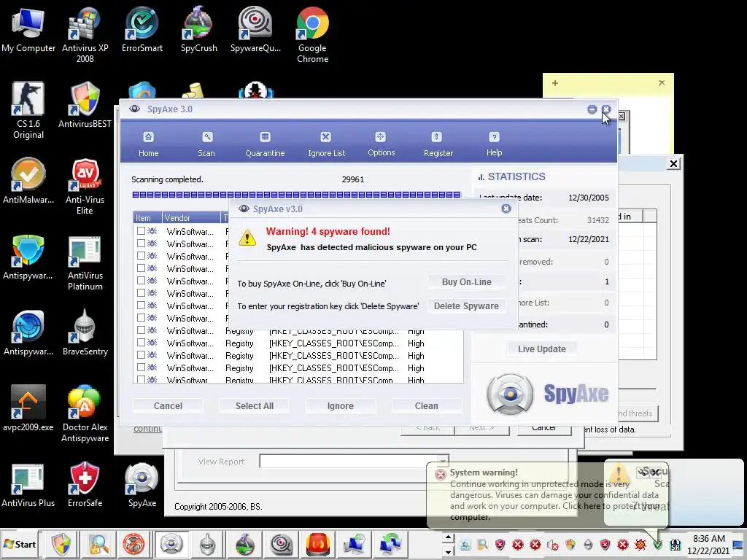Select the Antivirus XP 2008 desktop icon

pyautogui.click(x=85, y=35)
